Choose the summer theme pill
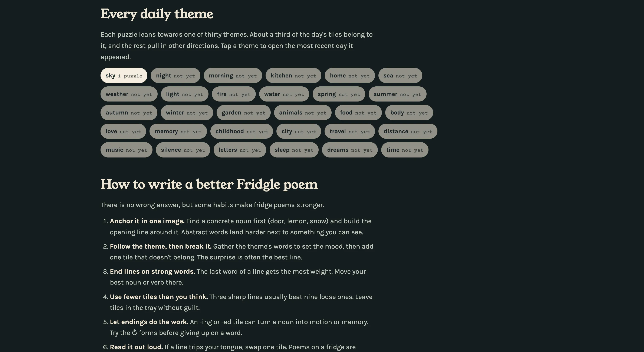This screenshot has height=352, width=644. point(398,94)
